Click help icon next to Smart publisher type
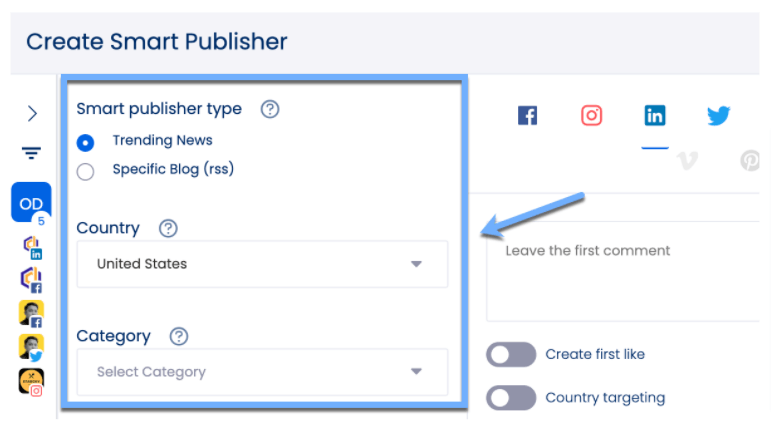 [x=269, y=109]
